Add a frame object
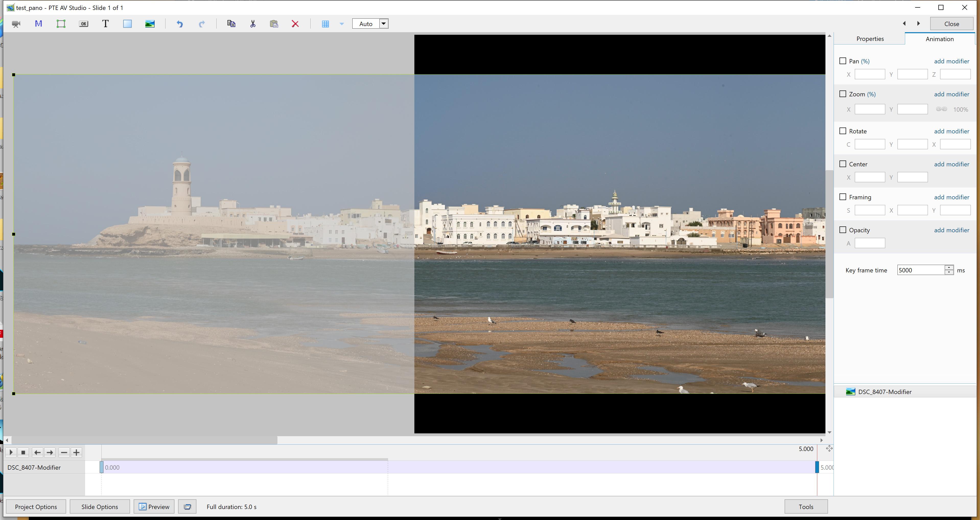 pyautogui.click(x=61, y=24)
